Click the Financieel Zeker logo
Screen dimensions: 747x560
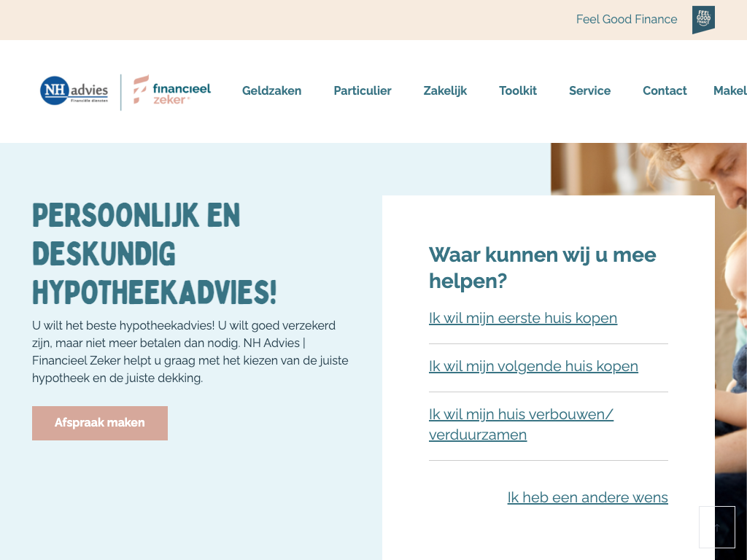(172, 90)
